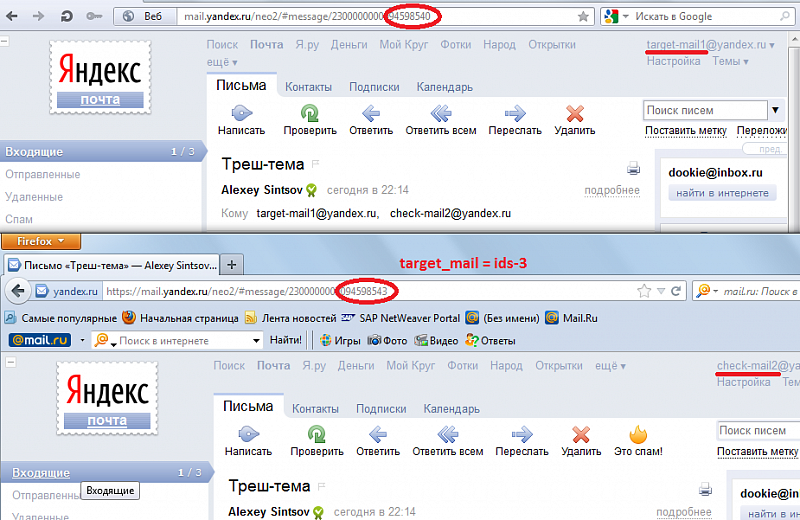Click Поиск писем field in the top window
Image resolution: width=800 pixels, height=520 pixels.
705,110
